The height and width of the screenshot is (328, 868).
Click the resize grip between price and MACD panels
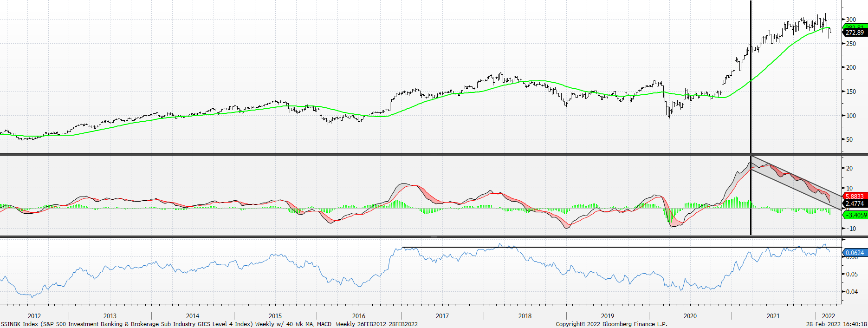(x=434, y=154)
